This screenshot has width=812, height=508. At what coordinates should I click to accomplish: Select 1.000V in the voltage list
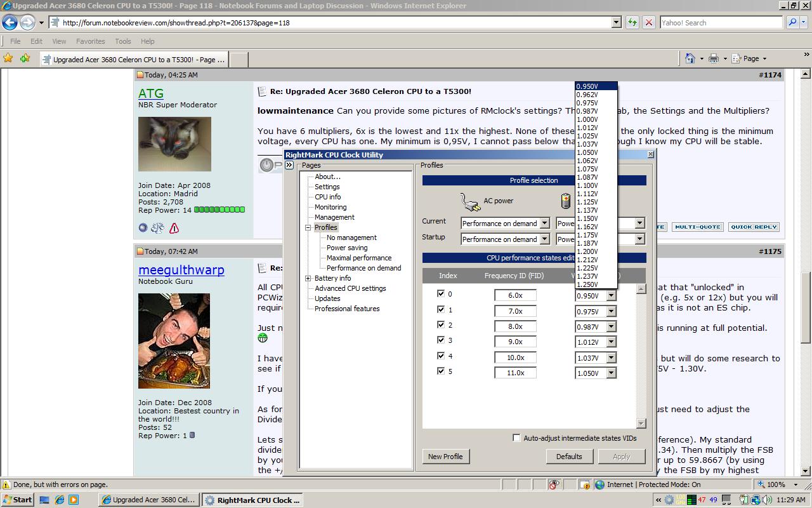click(x=596, y=119)
